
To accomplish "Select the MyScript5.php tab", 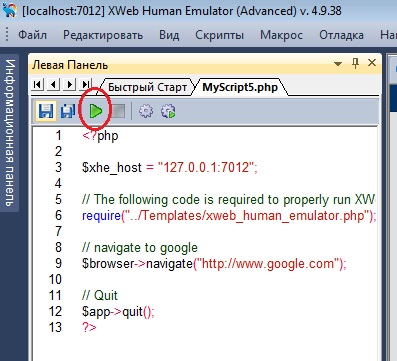I will 240,87.
